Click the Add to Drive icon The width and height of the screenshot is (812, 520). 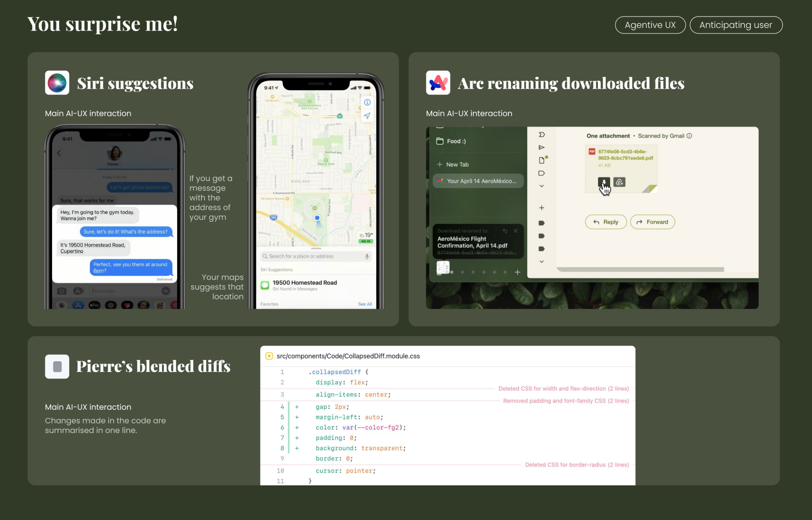click(619, 182)
